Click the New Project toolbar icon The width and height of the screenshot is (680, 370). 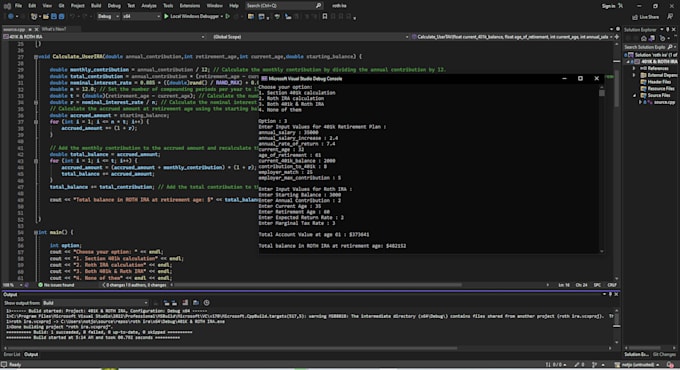tap(34, 16)
